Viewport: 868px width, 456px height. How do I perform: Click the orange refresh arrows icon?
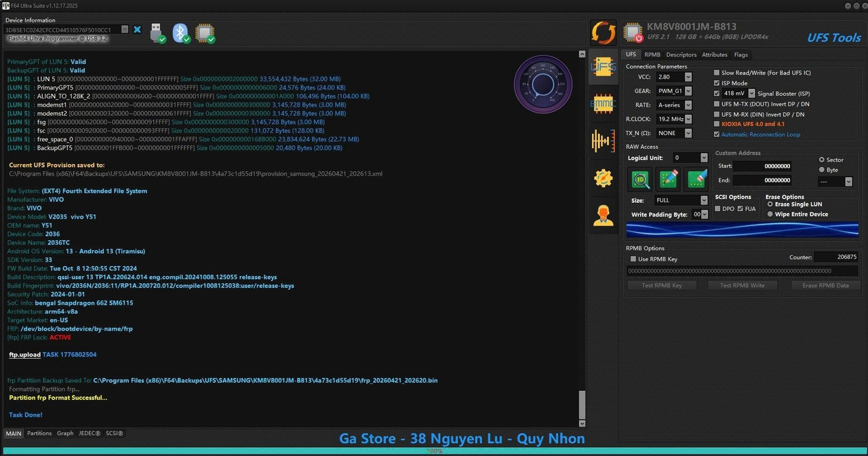(x=603, y=33)
